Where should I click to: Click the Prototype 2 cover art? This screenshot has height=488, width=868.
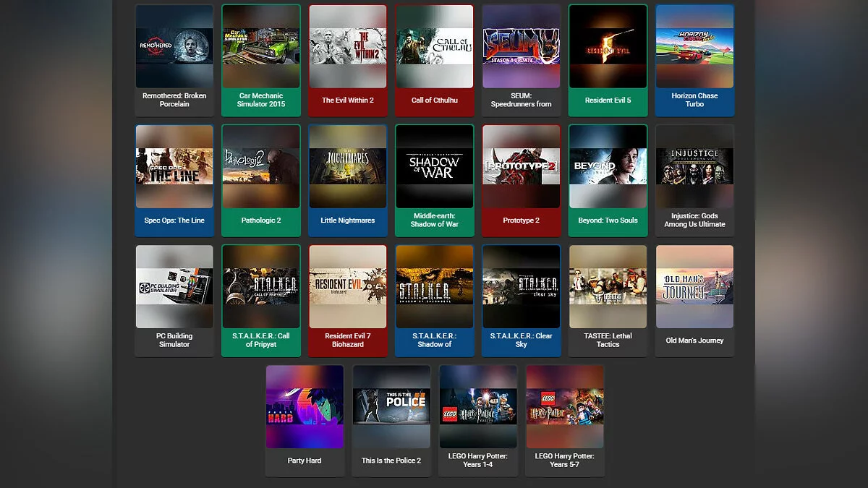(522, 166)
